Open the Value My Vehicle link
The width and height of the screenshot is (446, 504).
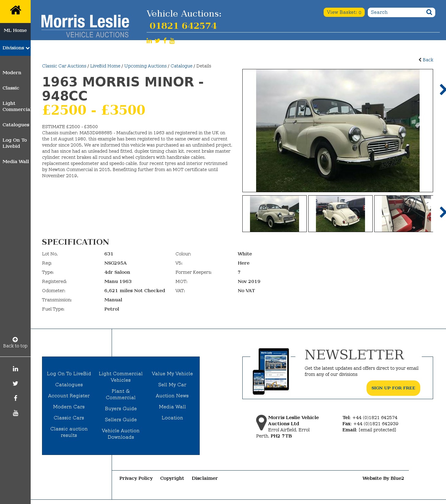[172, 374]
